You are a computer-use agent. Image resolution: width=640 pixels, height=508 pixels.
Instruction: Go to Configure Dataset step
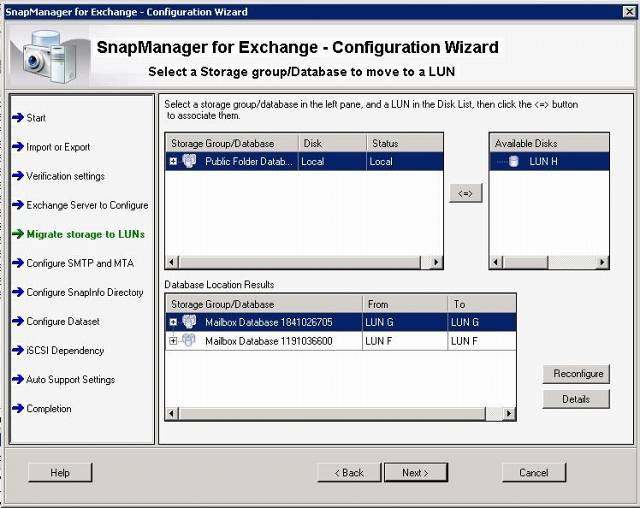[63, 322]
